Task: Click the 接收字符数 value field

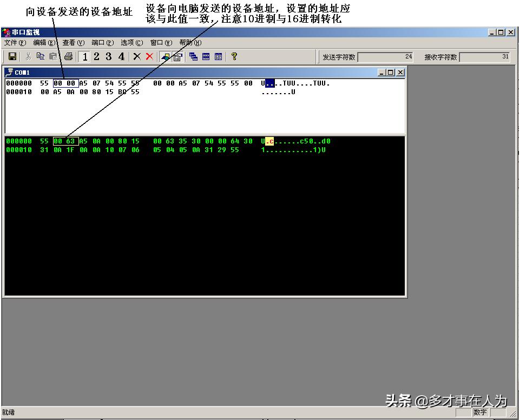Action: click(x=485, y=57)
